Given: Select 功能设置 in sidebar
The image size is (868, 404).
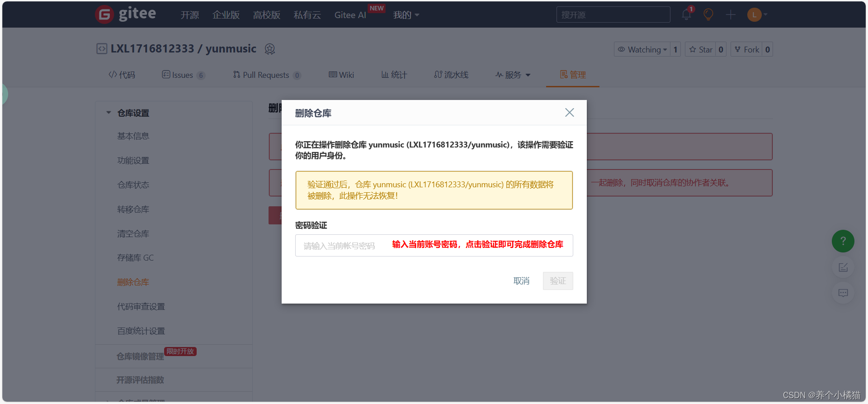Looking at the screenshot, I should [133, 160].
